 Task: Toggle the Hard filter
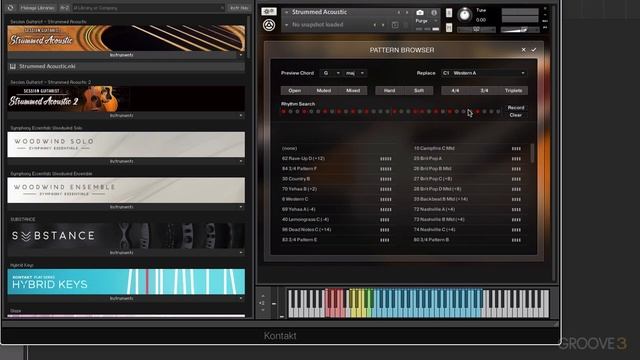point(389,91)
